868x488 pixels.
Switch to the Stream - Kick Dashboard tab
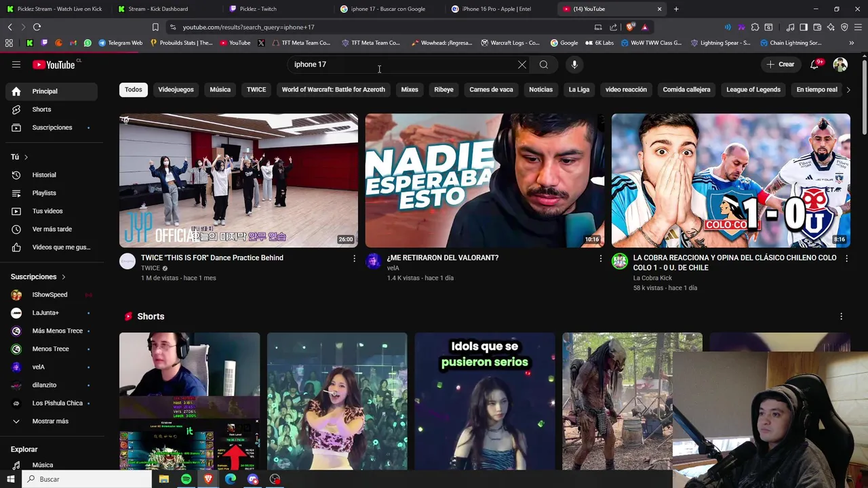[166, 9]
